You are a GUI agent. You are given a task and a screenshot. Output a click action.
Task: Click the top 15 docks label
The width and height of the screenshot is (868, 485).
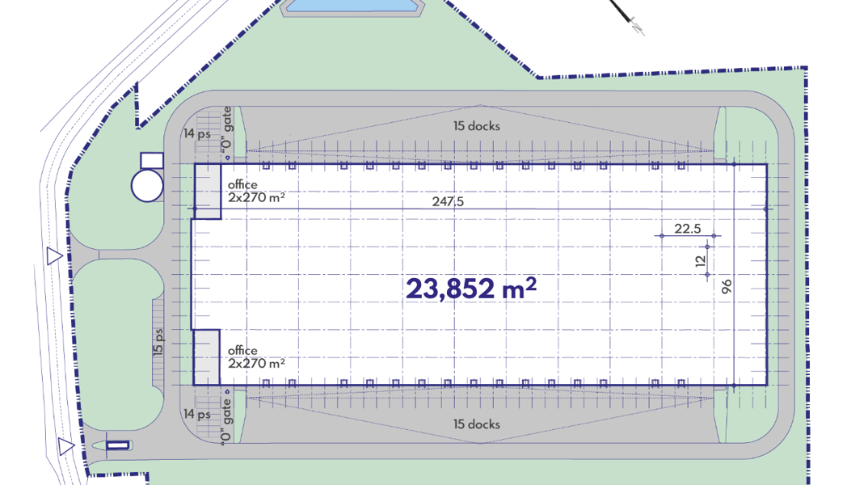477,126
